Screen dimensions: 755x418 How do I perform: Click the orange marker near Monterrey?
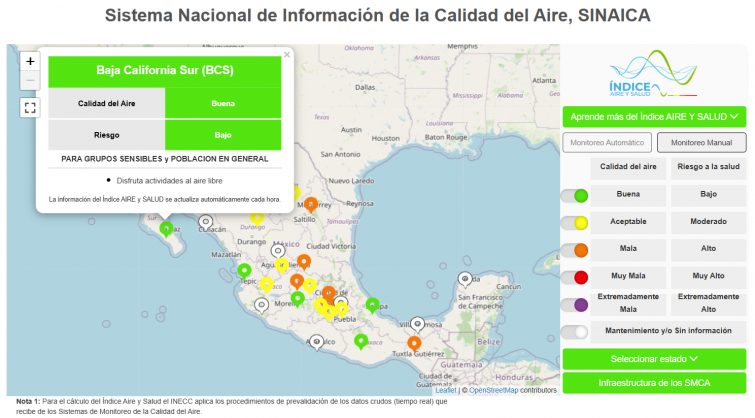[x=310, y=204]
